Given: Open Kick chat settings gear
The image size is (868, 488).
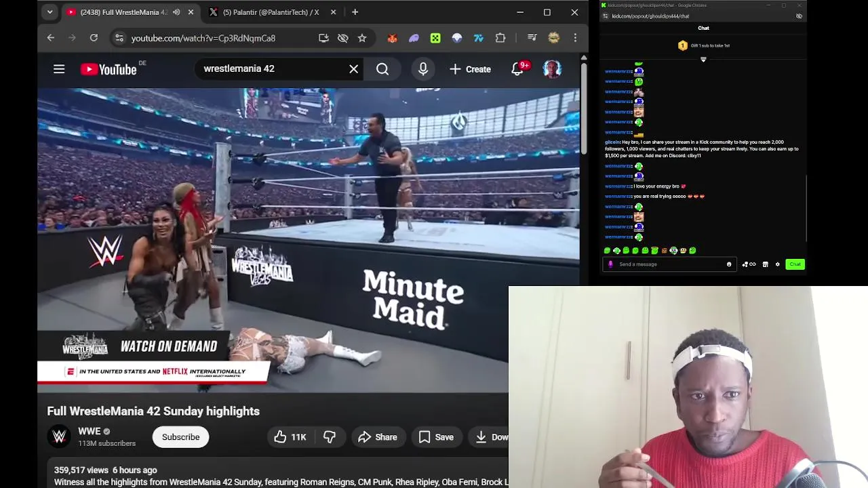Looking at the screenshot, I should click(778, 264).
